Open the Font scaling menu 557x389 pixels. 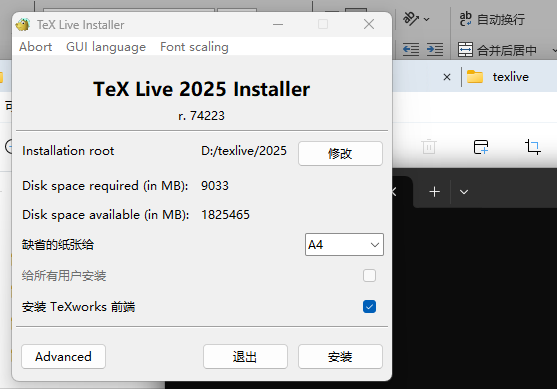[194, 47]
